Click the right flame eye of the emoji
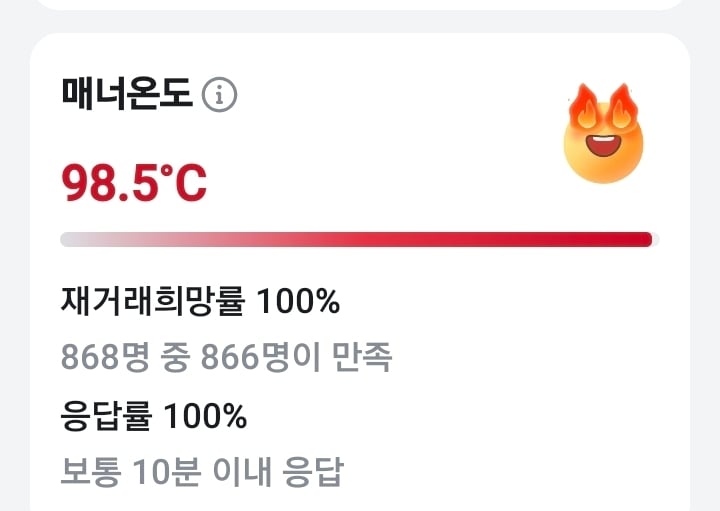720x511 pixels. (622, 108)
